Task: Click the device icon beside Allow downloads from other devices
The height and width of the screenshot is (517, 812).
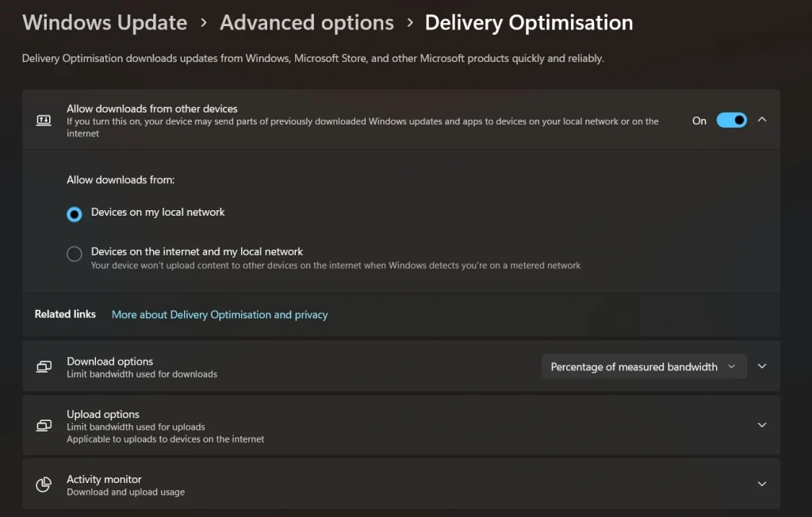Action: (x=44, y=120)
